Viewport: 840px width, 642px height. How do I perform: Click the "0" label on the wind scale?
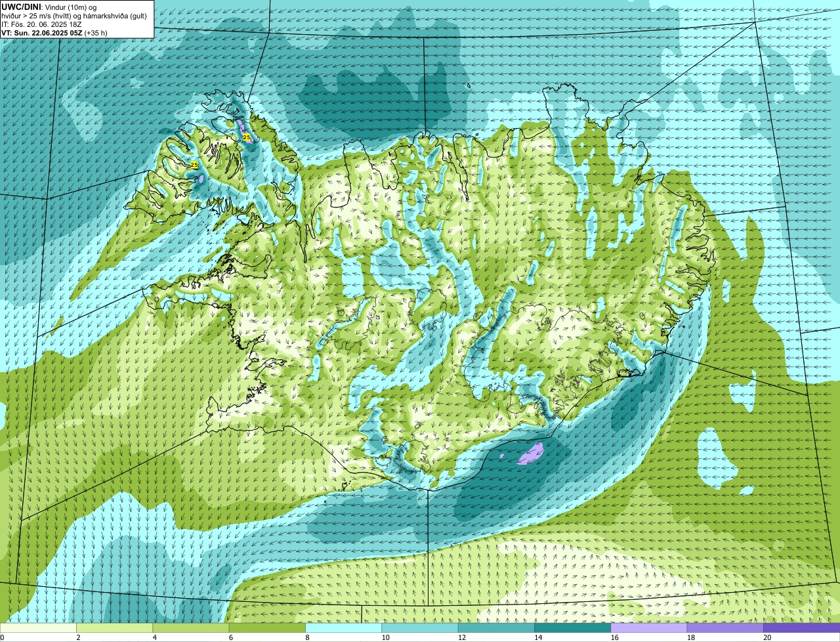pos(2,637)
